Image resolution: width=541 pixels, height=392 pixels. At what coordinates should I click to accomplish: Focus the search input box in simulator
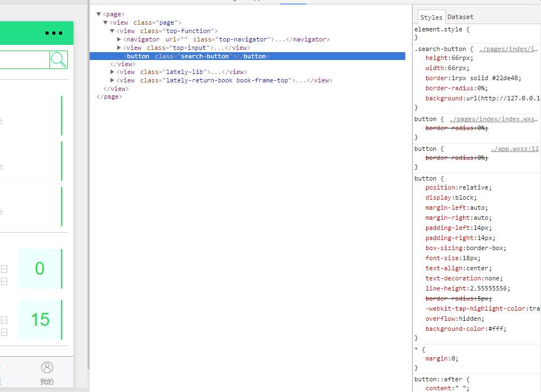[x=25, y=59]
